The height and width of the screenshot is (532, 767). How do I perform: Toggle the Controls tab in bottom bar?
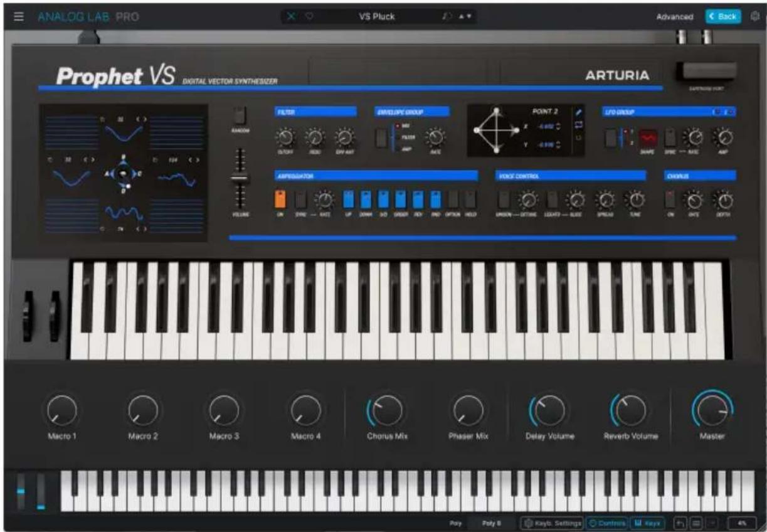607,523
